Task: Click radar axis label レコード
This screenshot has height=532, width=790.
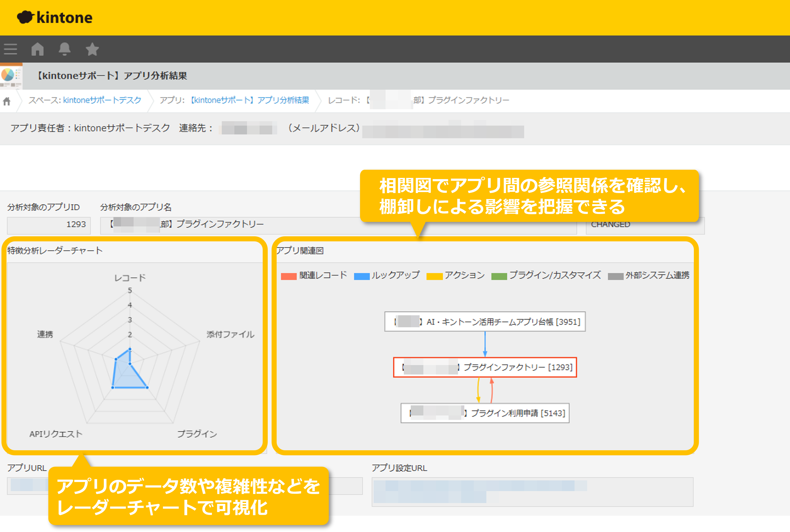Action: pyautogui.click(x=130, y=278)
